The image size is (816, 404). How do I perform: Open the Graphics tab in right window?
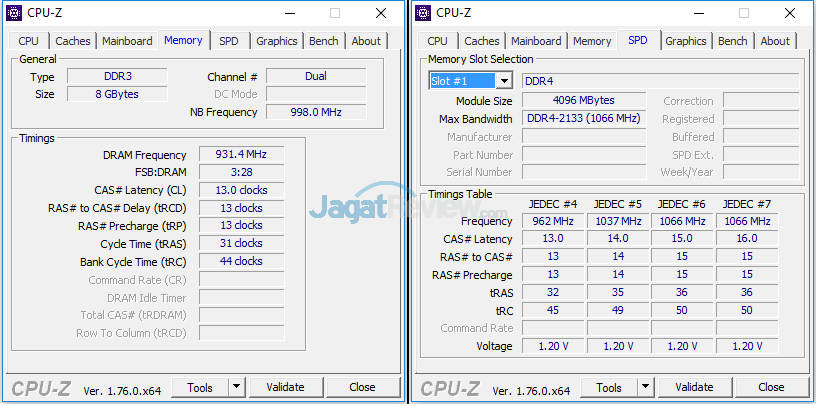(x=686, y=41)
